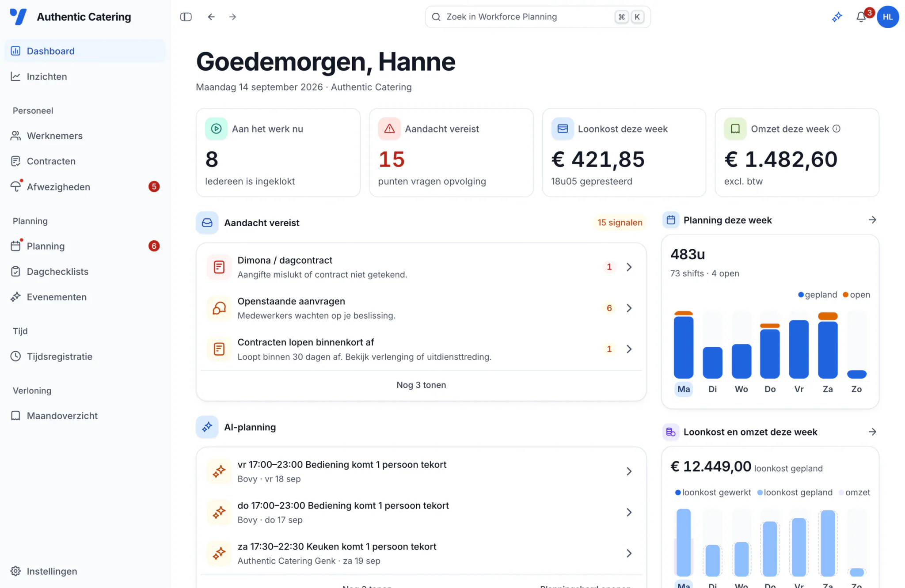This screenshot has width=905, height=588.
Task: Click the Aan het werk nu play icon
Action: pyautogui.click(x=216, y=129)
